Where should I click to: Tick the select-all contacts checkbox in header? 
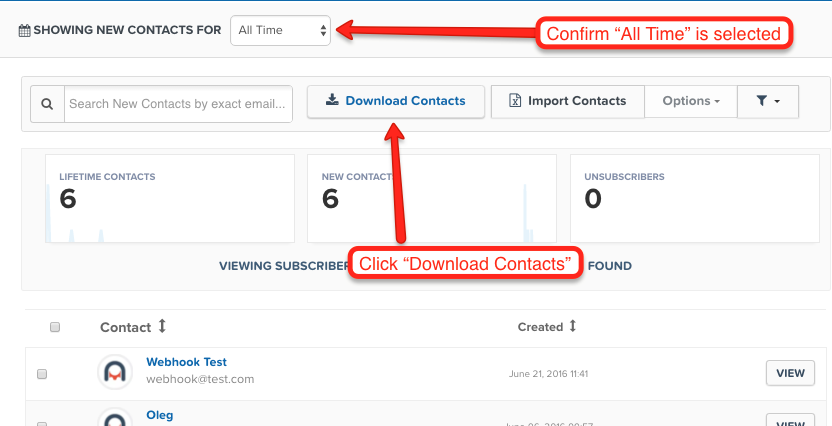click(55, 327)
